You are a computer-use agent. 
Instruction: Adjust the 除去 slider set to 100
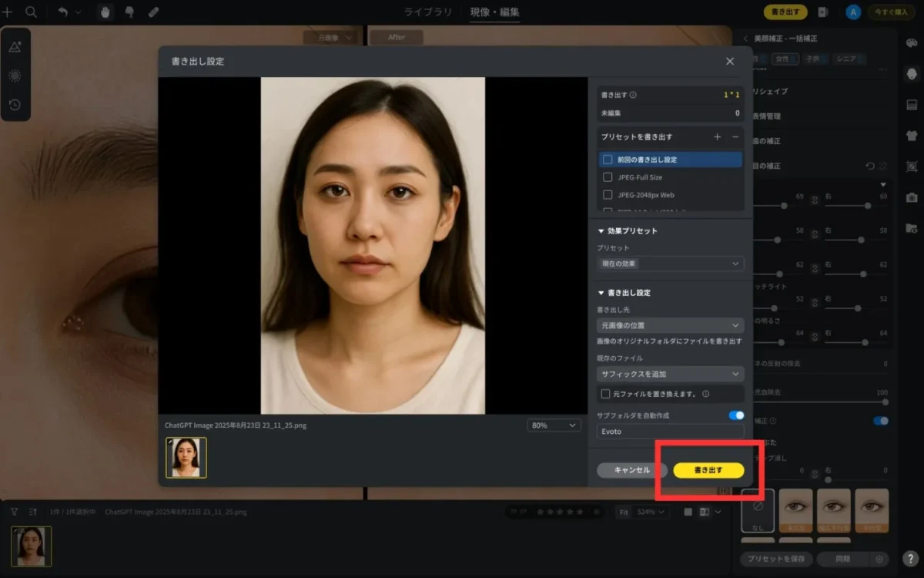pos(885,402)
